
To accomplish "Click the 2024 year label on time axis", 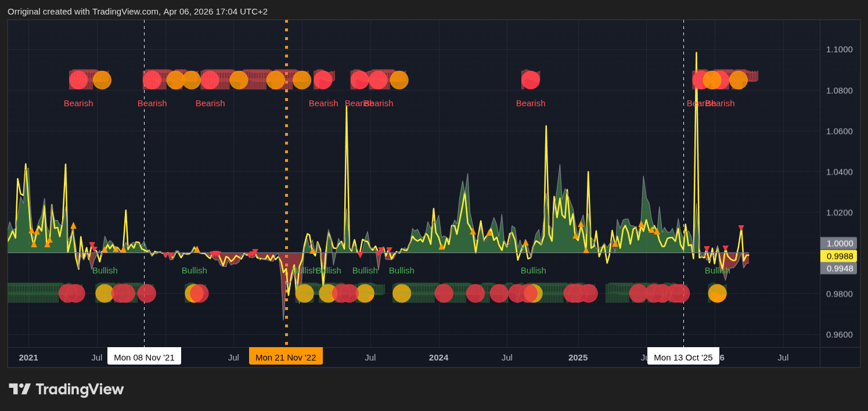I will (x=438, y=357).
